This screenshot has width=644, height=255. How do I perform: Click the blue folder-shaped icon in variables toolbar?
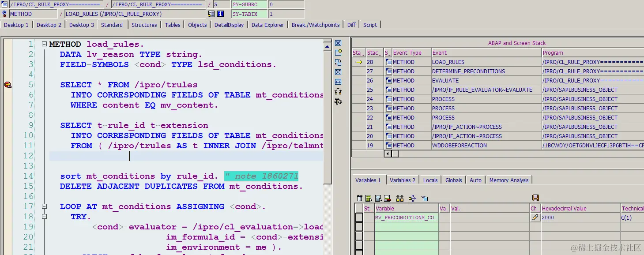pyautogui.click(x=425, y=198)
